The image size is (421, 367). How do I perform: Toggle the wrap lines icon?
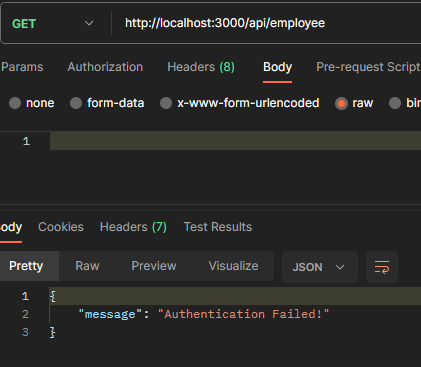pyautogui.click(x=382, y=267)
